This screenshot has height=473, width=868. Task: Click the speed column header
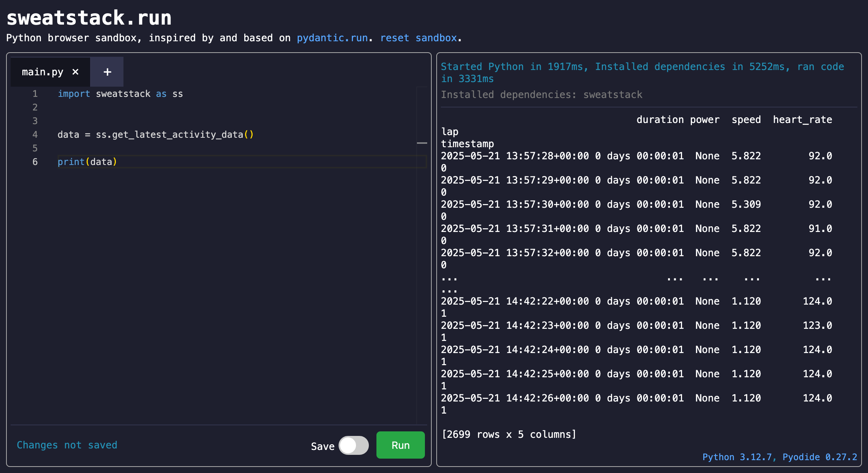(x=746, y=120)
